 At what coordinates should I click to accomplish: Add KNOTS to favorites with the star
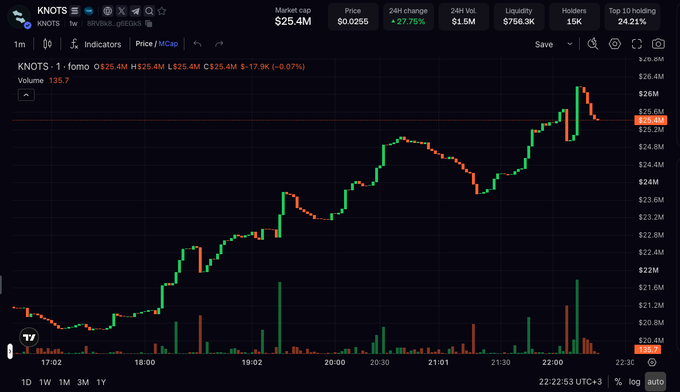pyautogui.click(x=162, y=11)
